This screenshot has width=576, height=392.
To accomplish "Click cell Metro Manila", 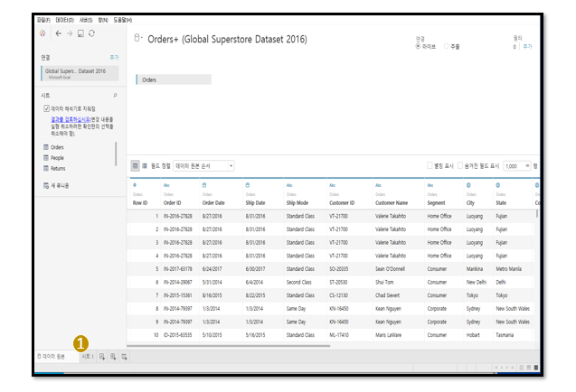I will click(x=509, y=268).
